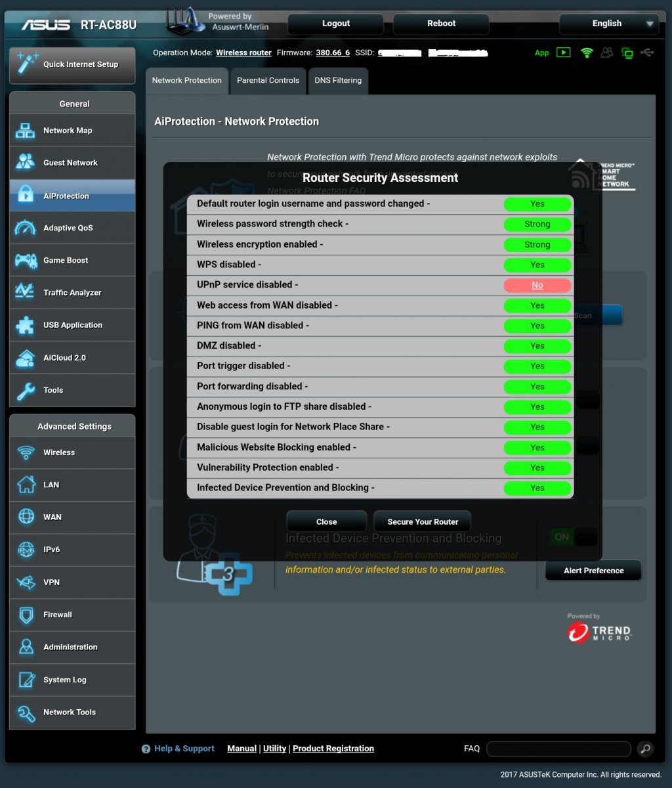Switch to Parental Controls tab
Screen dimensions: 672x788
coord(268,81)
